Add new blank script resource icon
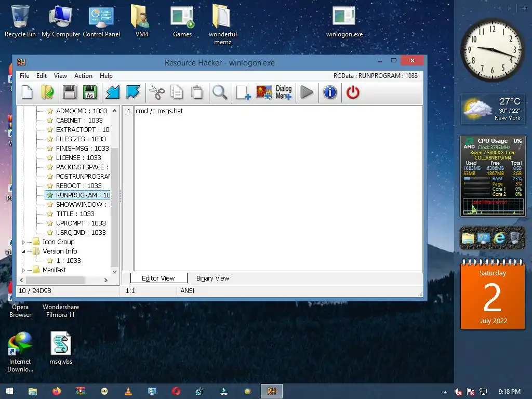The width and height of the screenshot is (532, 399). (243, 92)
